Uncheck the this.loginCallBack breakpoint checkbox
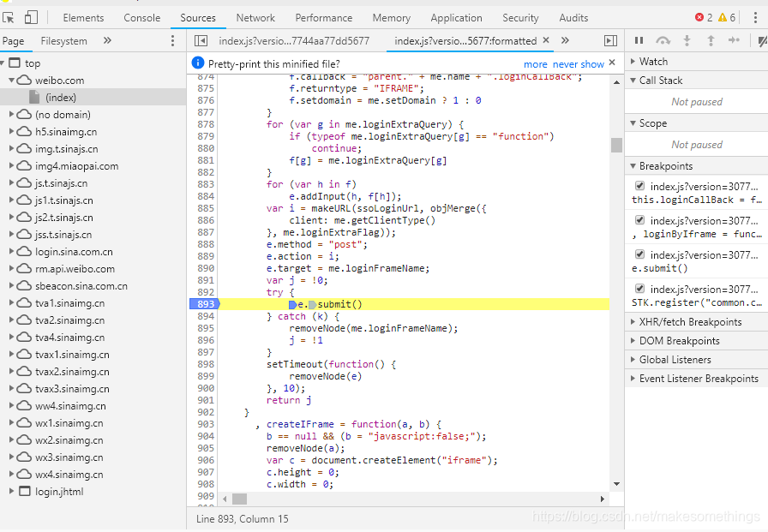The image size is (768, 532). [x=639, y=186]
